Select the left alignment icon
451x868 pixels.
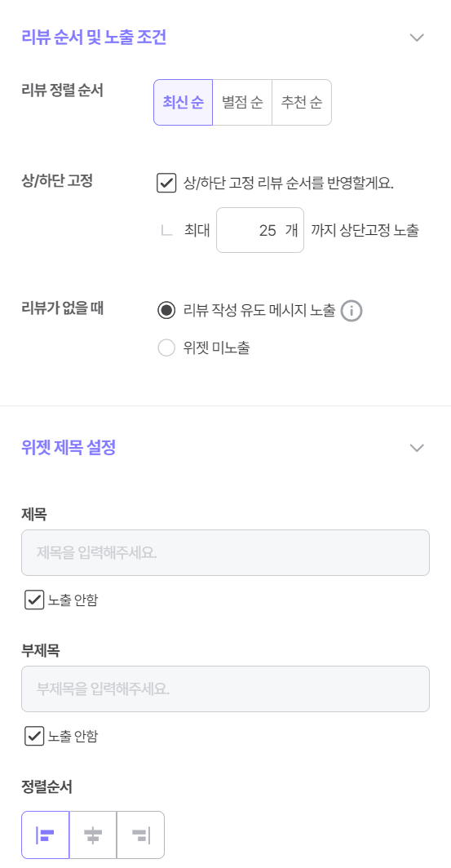46,835
